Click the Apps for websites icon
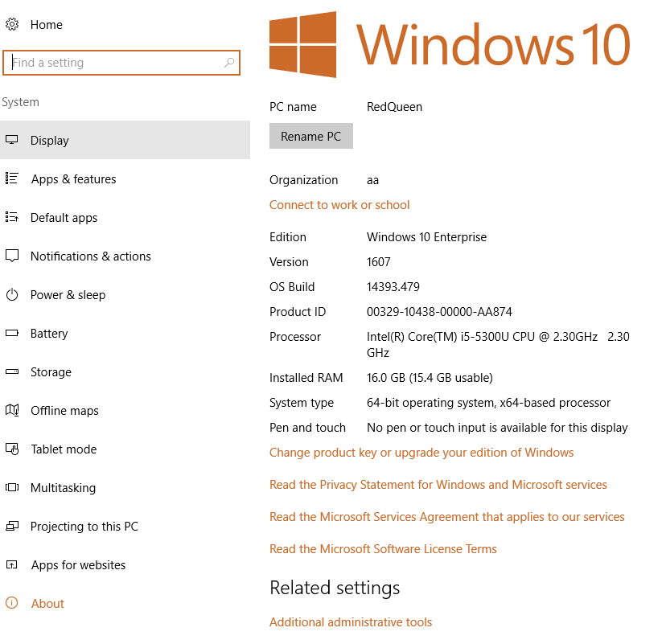Viewport: 662px width, 644px height. [12, 564]
